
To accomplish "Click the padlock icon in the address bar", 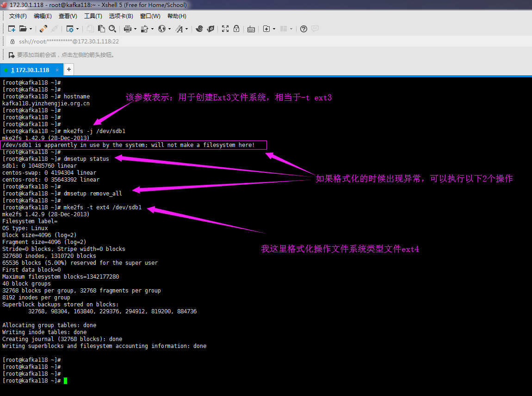I will [12, 41].
